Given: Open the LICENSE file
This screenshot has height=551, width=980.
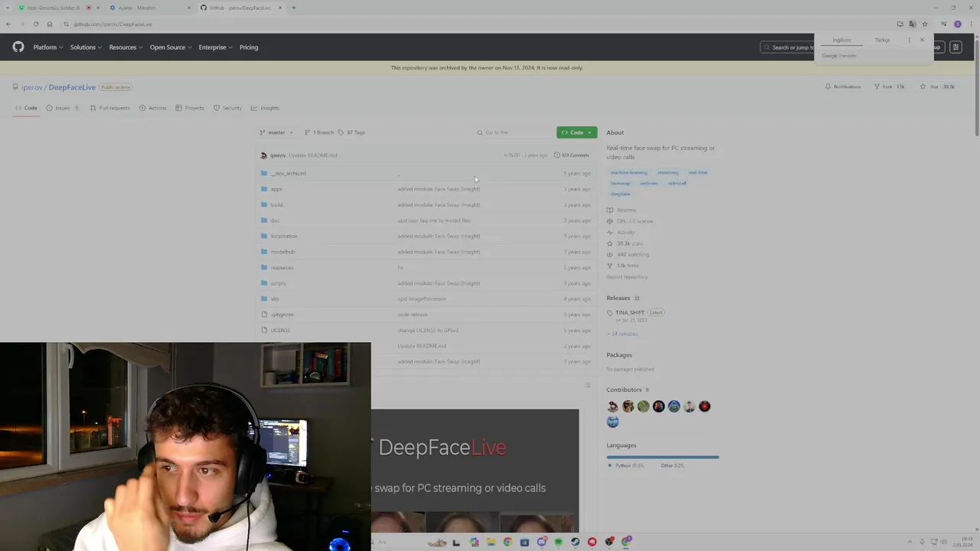Looking at the screenshot, I should 280,331.
